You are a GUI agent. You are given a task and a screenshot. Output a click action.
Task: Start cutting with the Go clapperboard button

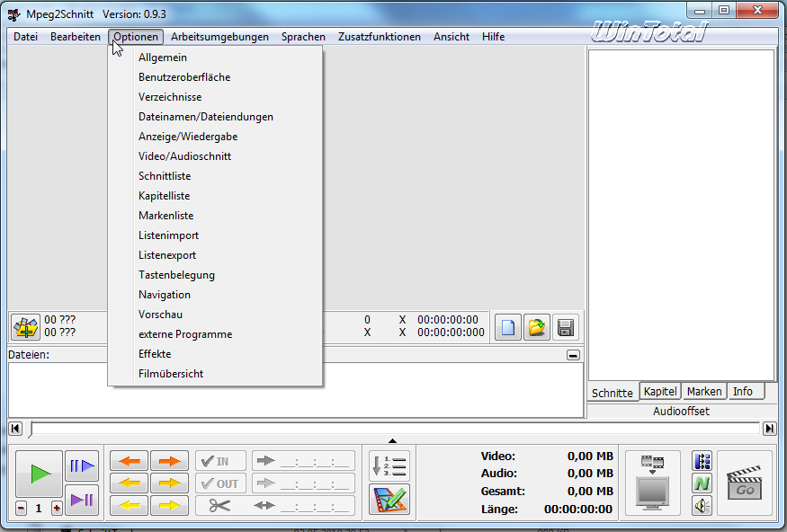click(745, 483)
